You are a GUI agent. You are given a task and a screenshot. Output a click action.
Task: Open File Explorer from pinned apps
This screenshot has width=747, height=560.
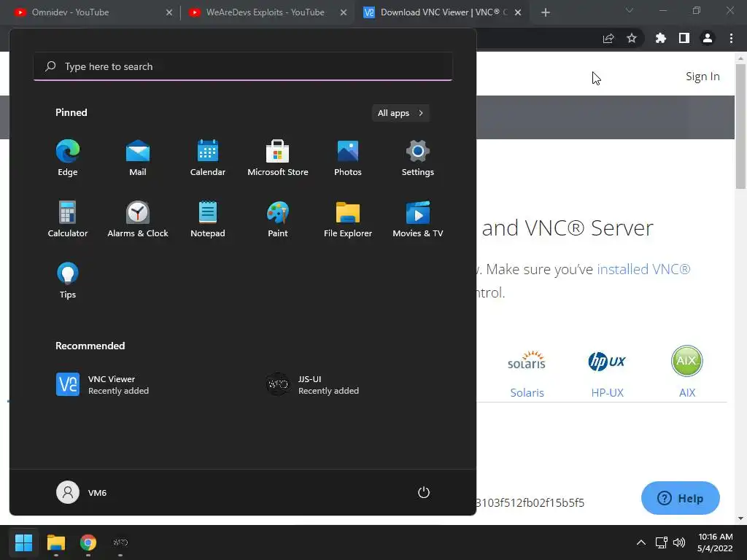pos(348,219)
